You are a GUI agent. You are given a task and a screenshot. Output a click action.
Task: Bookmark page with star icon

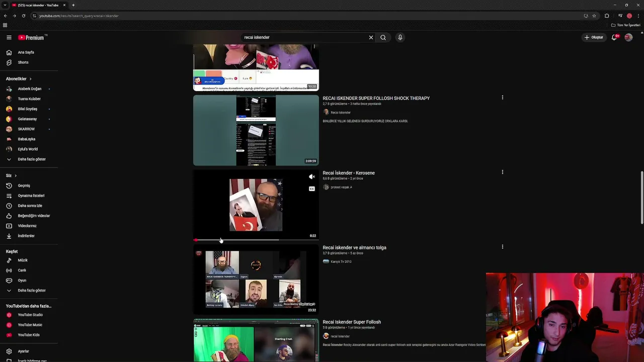click(594, 16)
